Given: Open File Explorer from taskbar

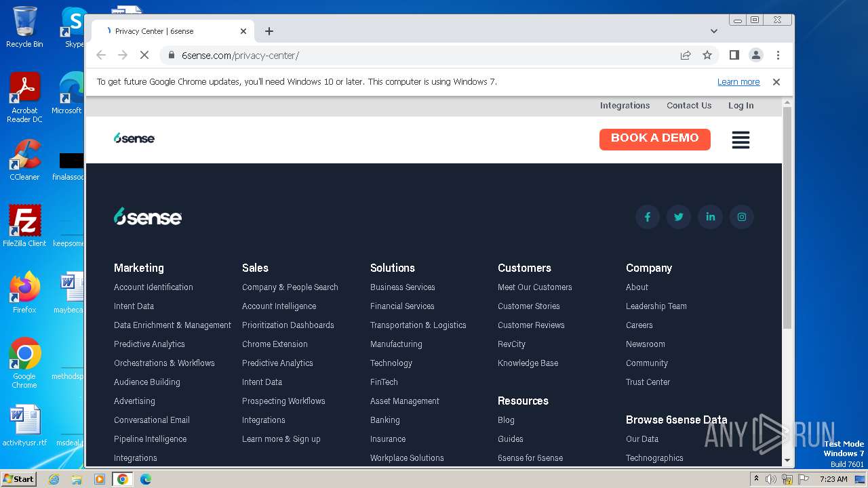Looking at the screenshot, I should point(77,479).
